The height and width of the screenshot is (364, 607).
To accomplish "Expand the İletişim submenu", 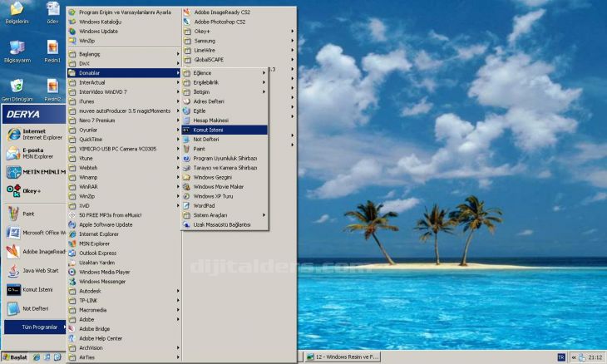I will point(225,92).
